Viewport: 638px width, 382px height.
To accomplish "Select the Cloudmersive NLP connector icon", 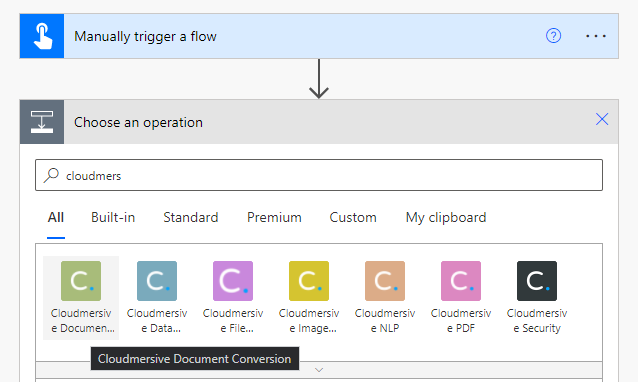I will click(x=385, y=281).
